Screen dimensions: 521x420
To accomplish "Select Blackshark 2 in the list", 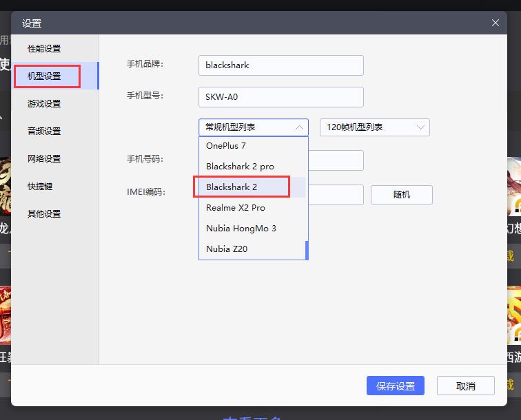I will 252,187.
